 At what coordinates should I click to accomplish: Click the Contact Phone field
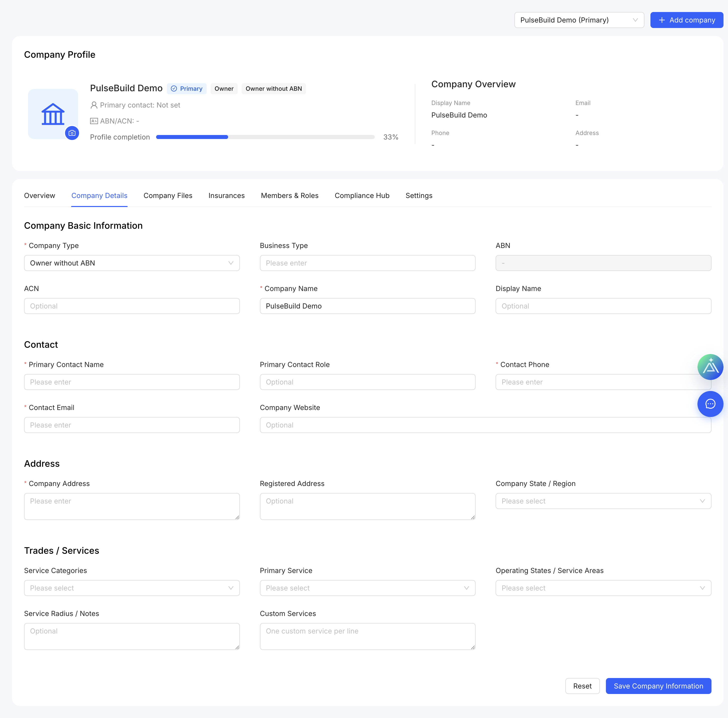point(604,382)
